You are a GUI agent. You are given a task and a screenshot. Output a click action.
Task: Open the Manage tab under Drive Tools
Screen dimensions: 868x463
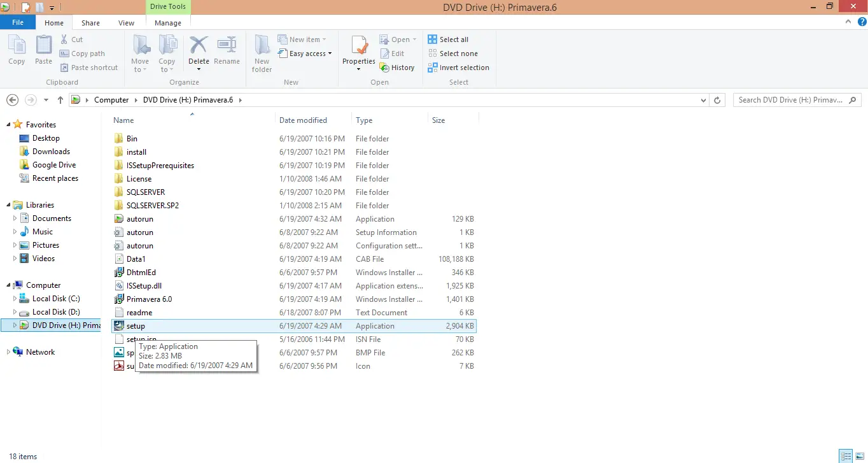pyautogui.click(x=167, y=22)
